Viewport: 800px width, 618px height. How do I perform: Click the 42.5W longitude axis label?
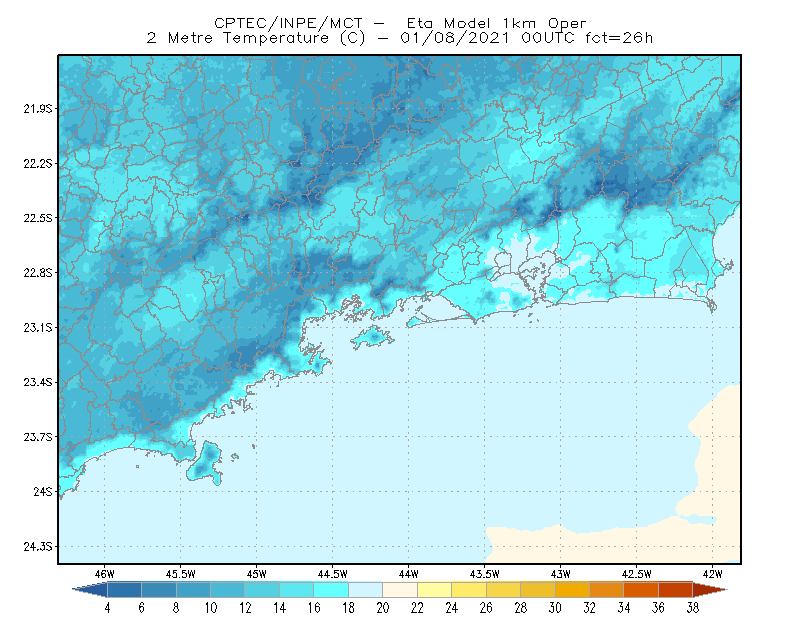pos(636,574)
